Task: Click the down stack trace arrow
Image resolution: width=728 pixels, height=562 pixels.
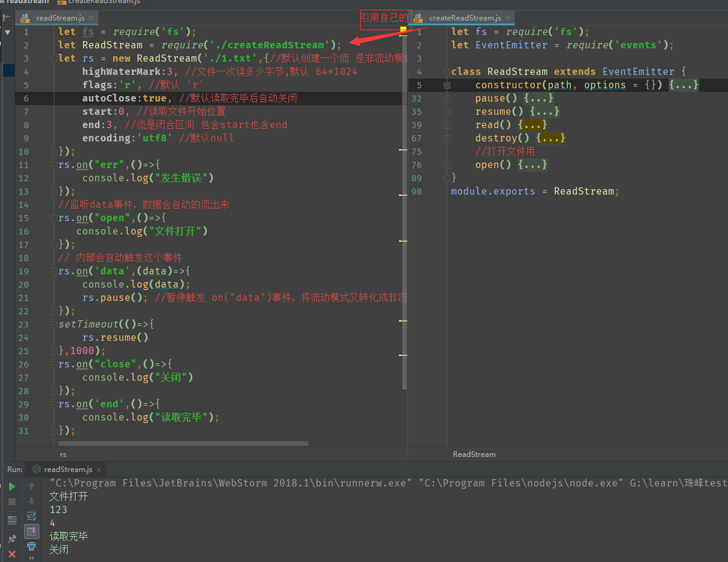Action: [31, 501]
